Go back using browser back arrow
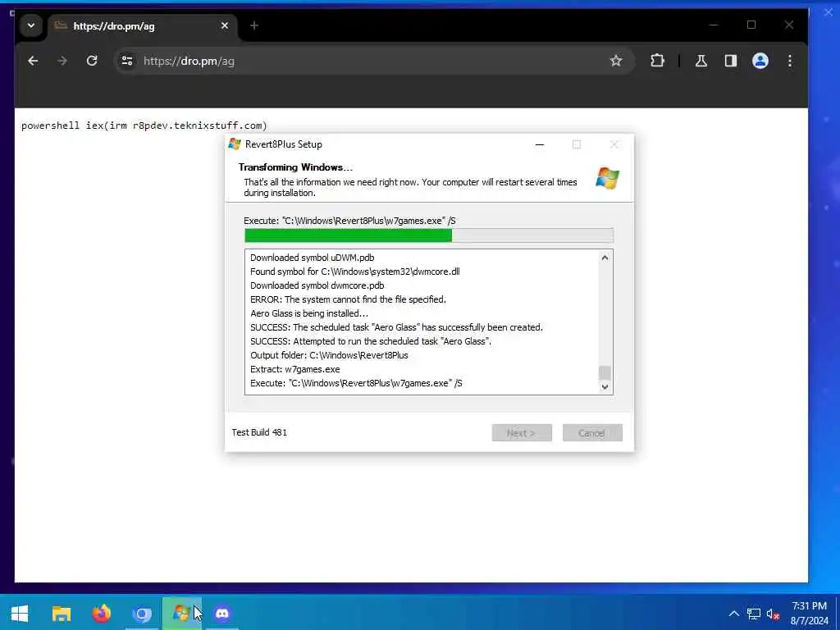Image resolution: width=840 pixels, height=630 pixels. pos(33,61)
